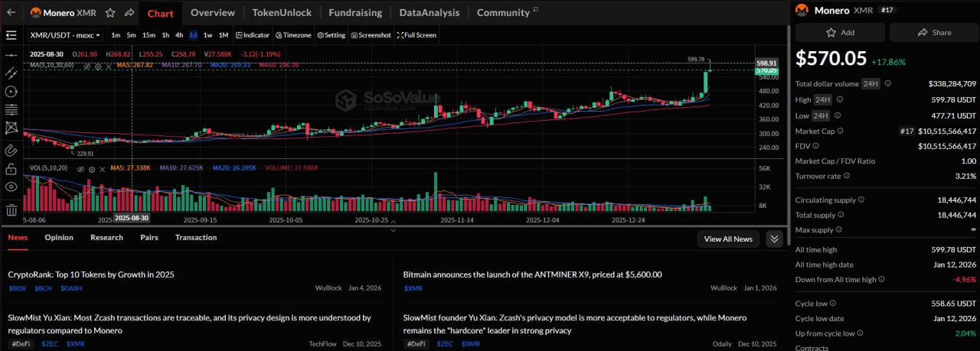This screenshot has height=351, width=980.
Task: Hide the MA(5,10,30,60) indicator
Action: click(x=87, y=66)
